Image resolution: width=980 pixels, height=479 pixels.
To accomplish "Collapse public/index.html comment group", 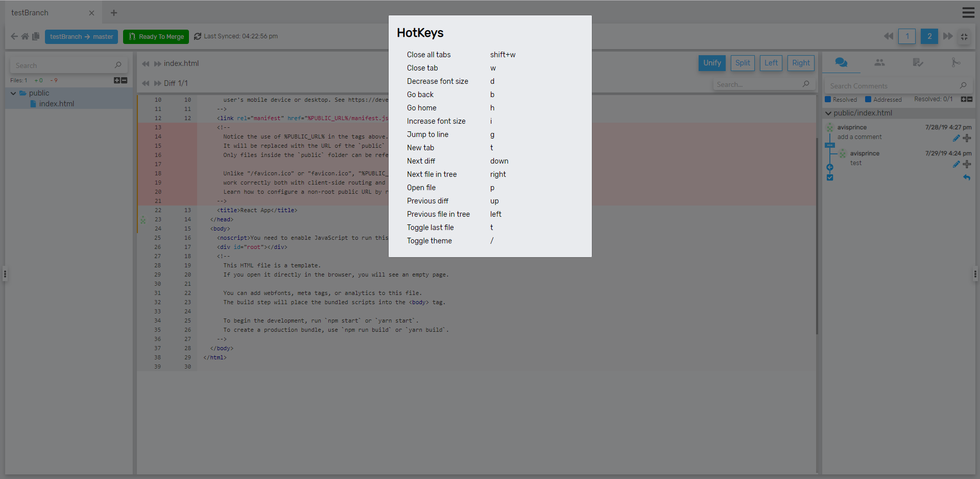I will 828,113.
